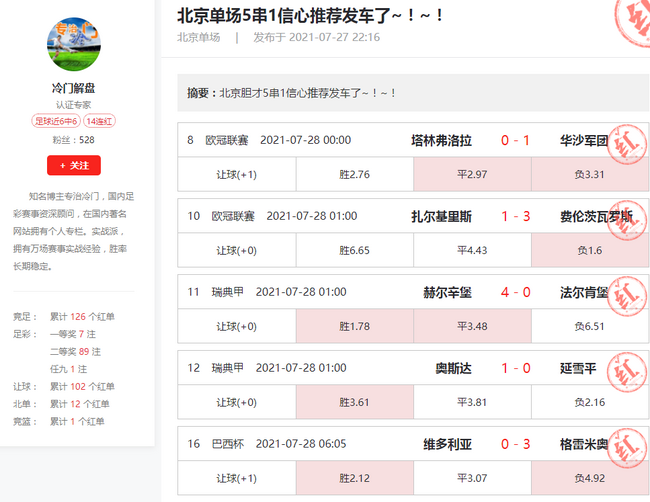This screenshot has height=502, width=650.
Task: Select 胜1.78 odds for 赫尔辛堡 match
Action: (354, 326)
